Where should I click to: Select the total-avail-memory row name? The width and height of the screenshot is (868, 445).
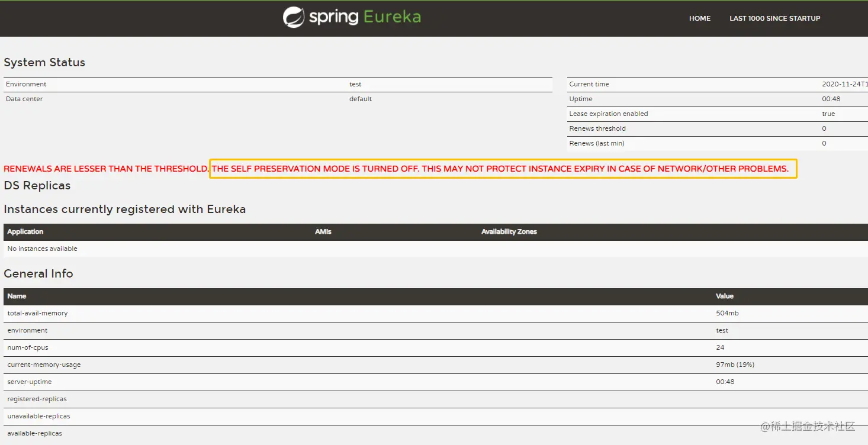(x=37, y=314)
